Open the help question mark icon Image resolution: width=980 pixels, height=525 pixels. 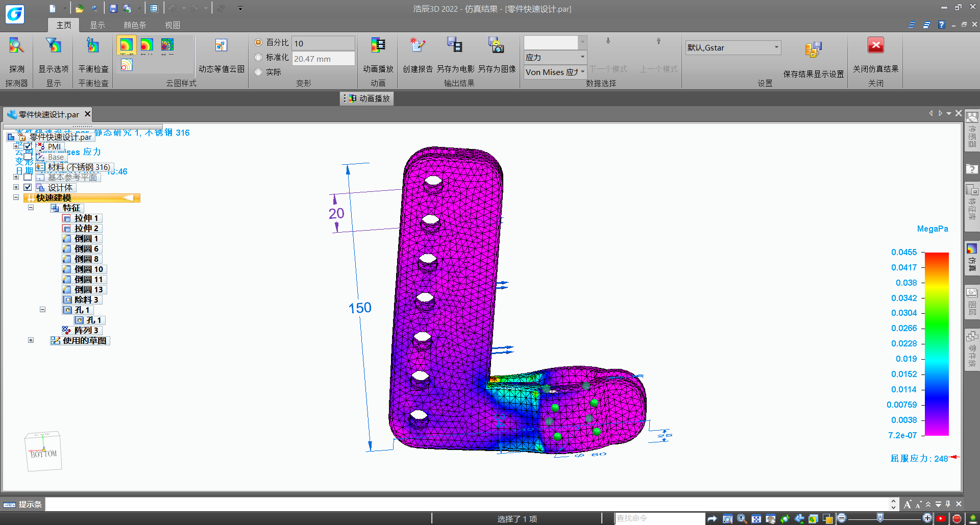click(x=942, y=24)
